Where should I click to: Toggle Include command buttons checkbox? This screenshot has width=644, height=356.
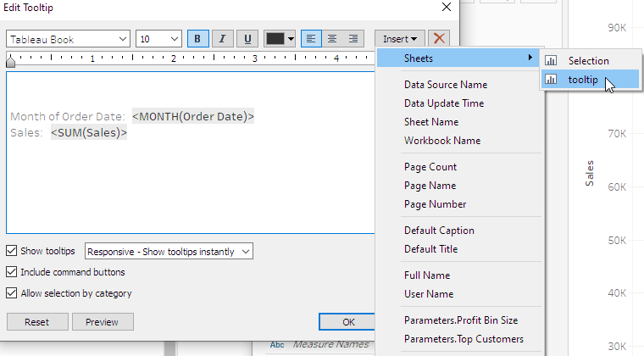pyautogui.click(x=11, y=272)
